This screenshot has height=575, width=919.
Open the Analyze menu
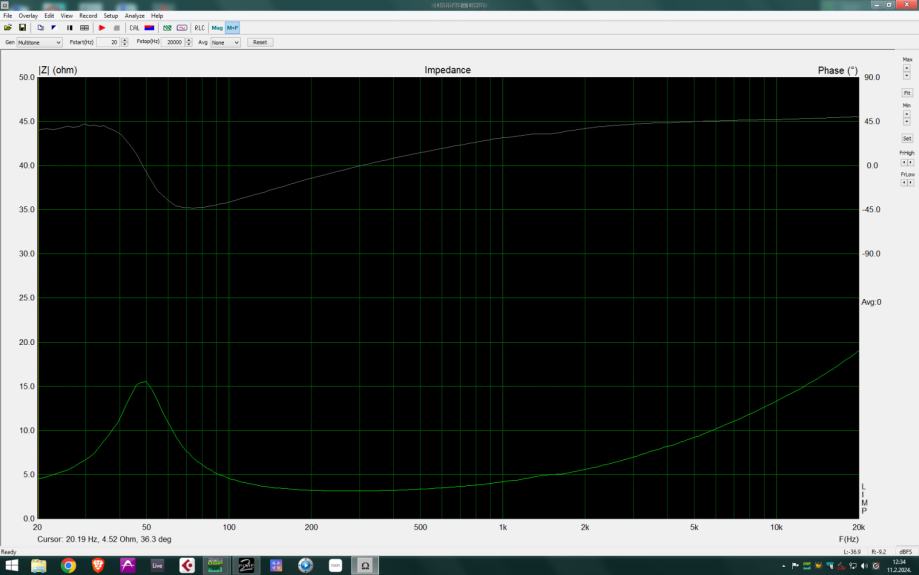click(x=134, y=16)
